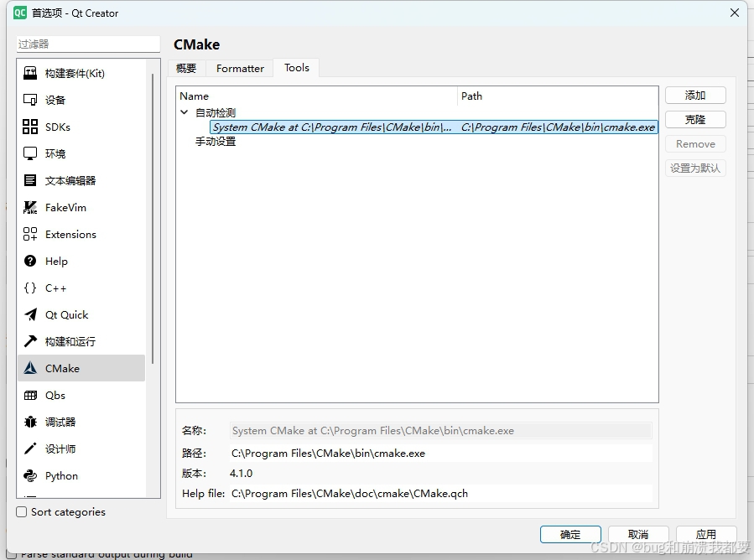Viewport: 754px width, 560px height.
Task: Switch to the Formatter tab
Action: click(239, 68)
